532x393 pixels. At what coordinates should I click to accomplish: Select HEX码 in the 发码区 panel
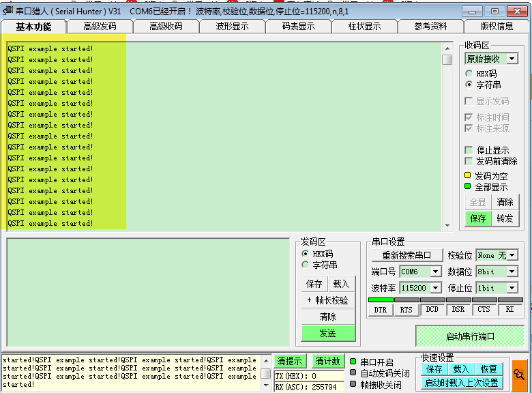305,254
